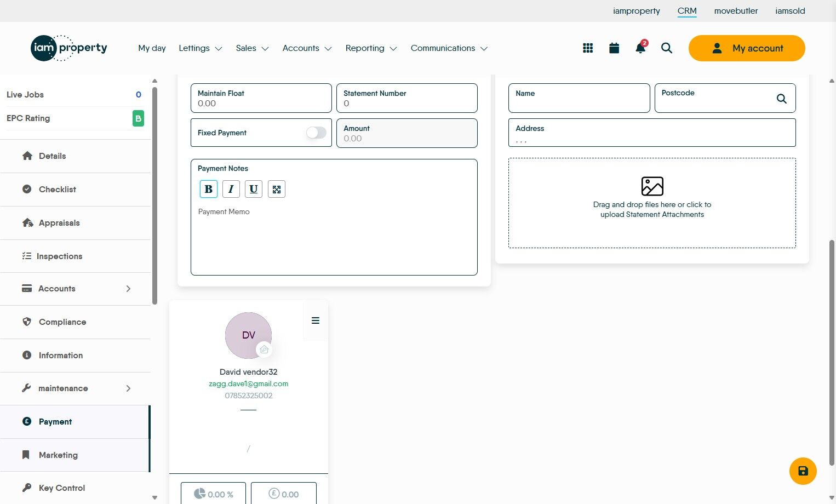Click the floating save disk button
The image size is (836, 504).
click(803, 471)
